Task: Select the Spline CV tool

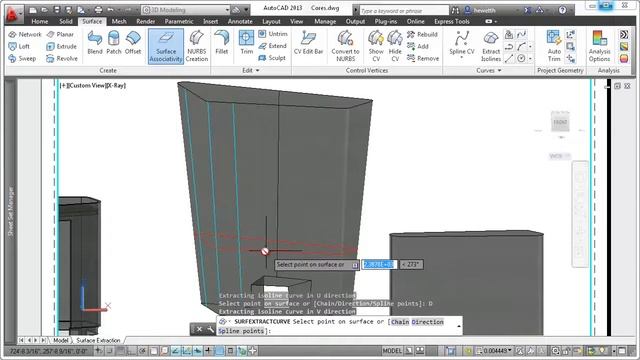Action: click(462, 42)
